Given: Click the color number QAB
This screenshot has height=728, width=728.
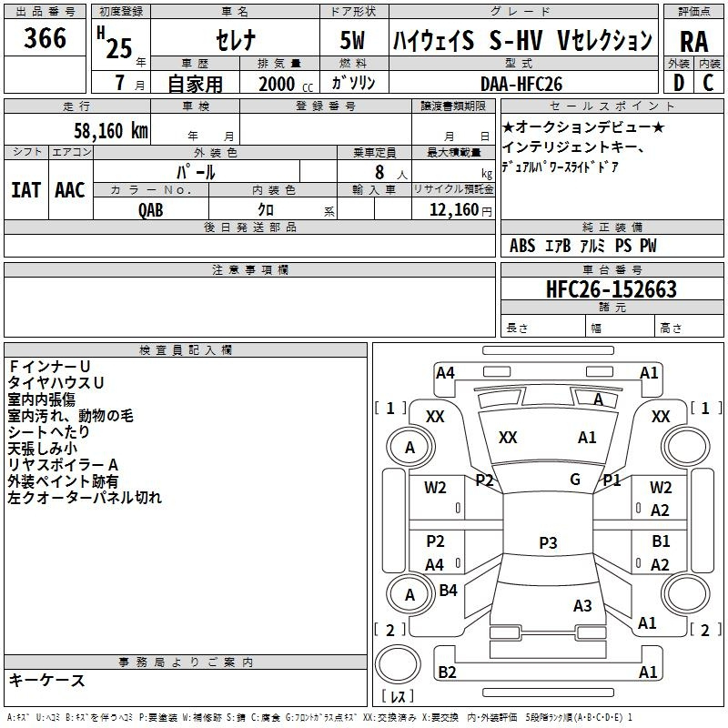Looking at the screenshot, I should (151, 210).
